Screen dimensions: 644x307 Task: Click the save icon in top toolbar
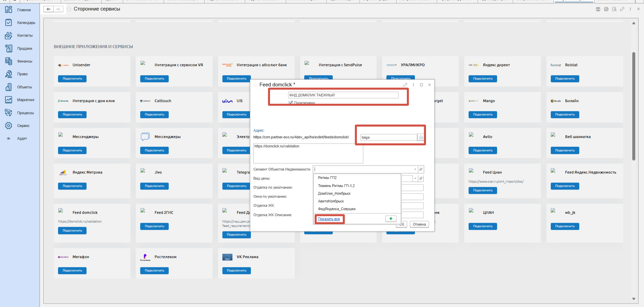point(598,9)
